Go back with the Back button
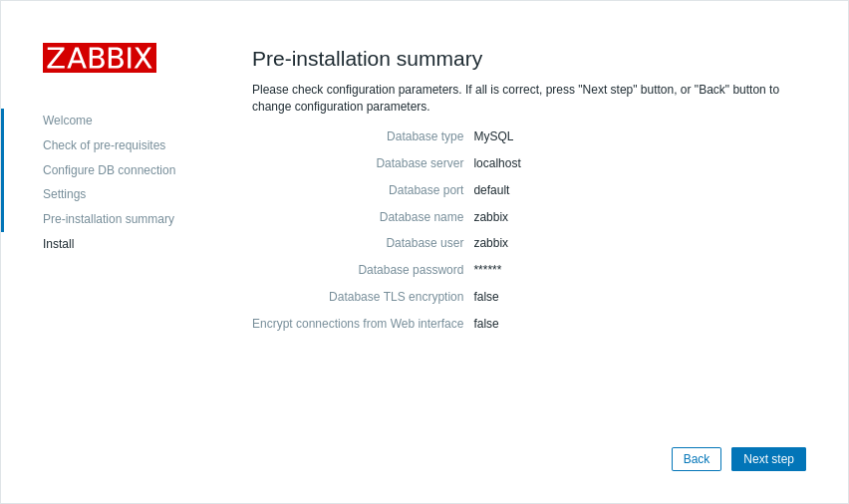Screen dimensions: 849x504 [696, 459]
